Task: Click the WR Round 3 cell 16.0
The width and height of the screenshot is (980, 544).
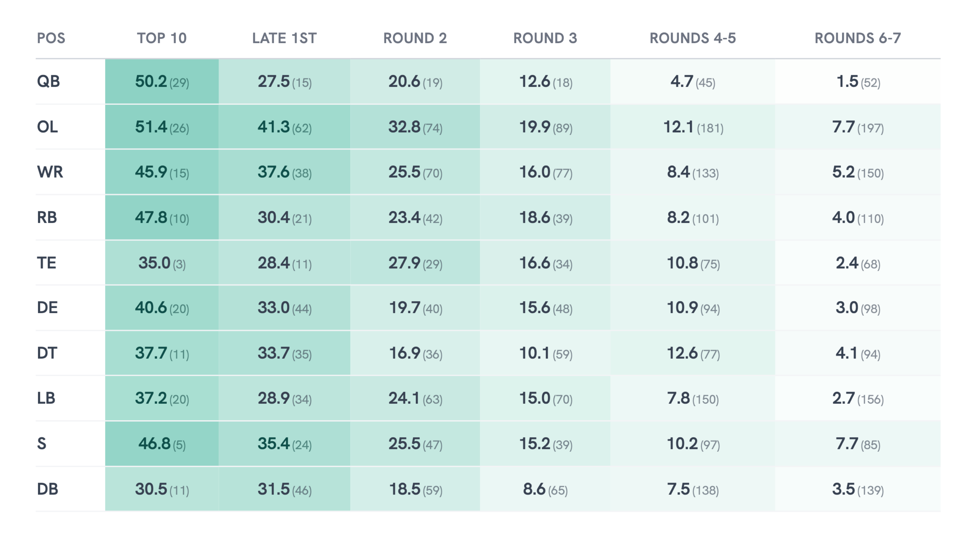Action: tap(545, 172)
